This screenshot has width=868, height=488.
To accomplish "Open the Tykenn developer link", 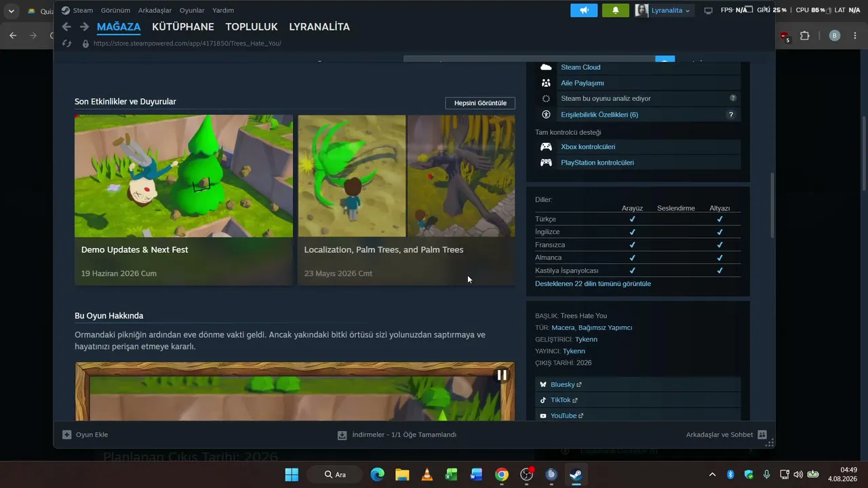I will point(586,339).
